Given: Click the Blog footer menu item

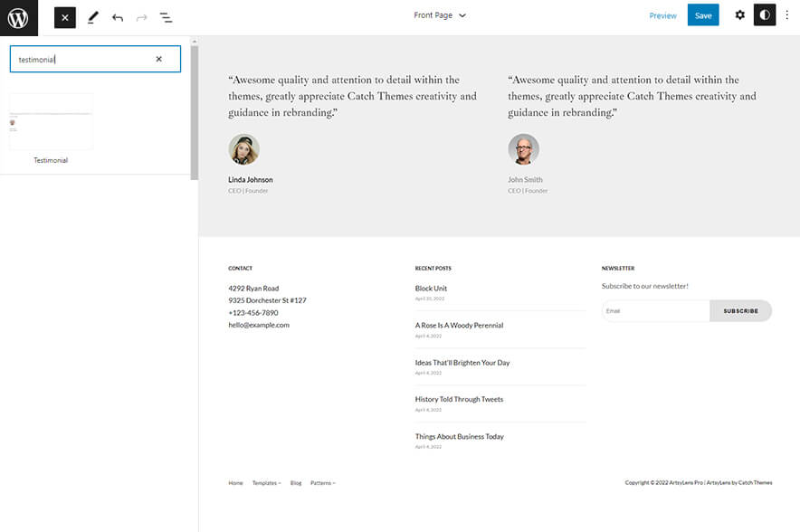Looking at the screenshot, I should pyautogui.click(x=296, y=483).
